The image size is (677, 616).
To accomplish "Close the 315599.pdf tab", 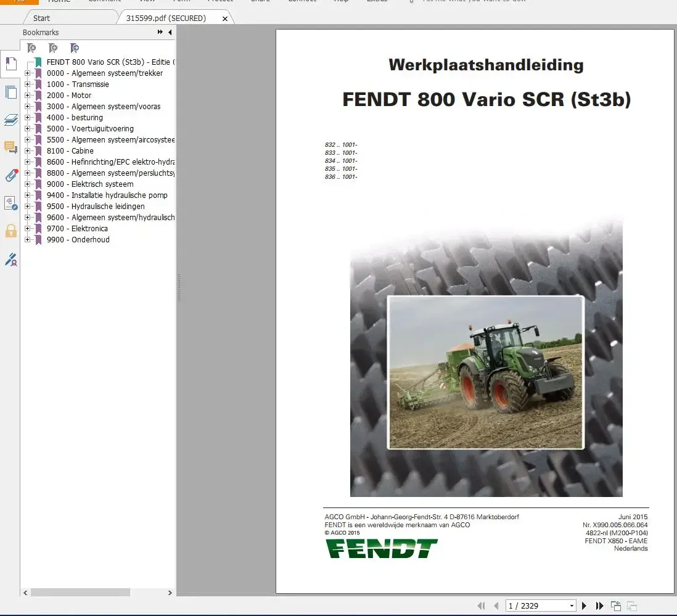I will (x=225, y=18).
